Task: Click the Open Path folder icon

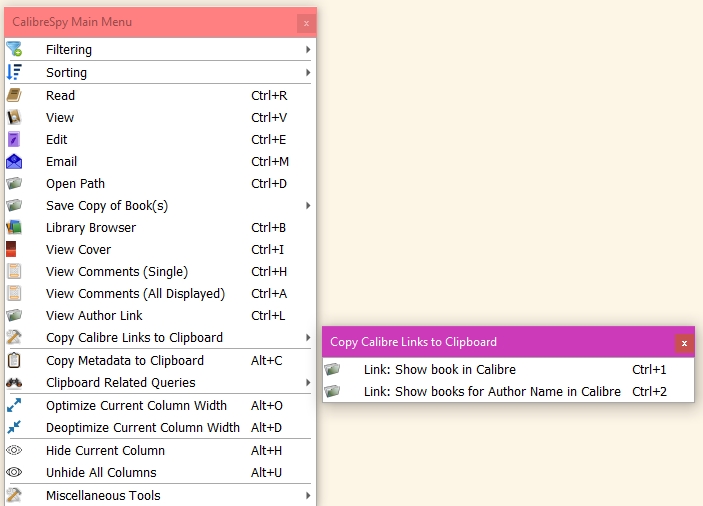Action: pyautogui.click(x=14, y=183)
